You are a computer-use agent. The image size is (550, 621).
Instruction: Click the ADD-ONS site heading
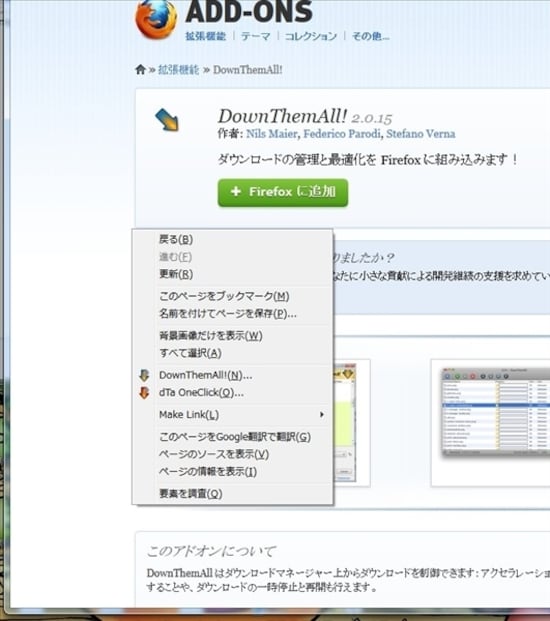click(249, 11)
